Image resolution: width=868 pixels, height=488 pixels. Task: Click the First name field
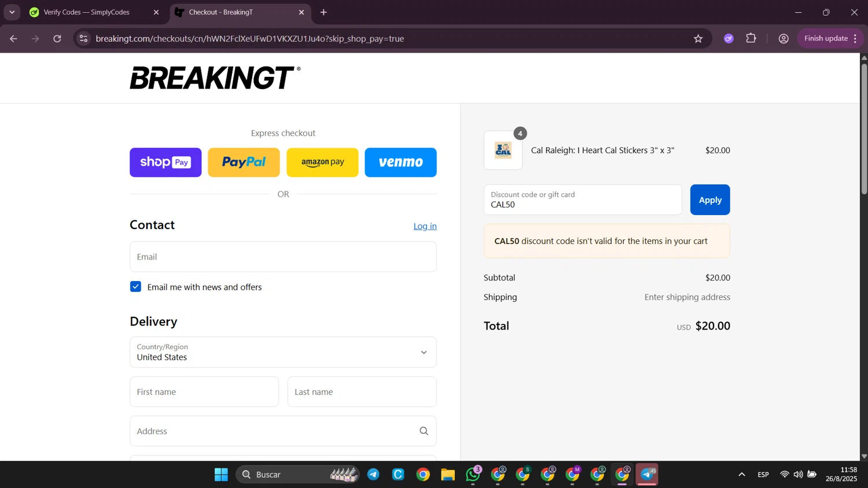point(204,392)
